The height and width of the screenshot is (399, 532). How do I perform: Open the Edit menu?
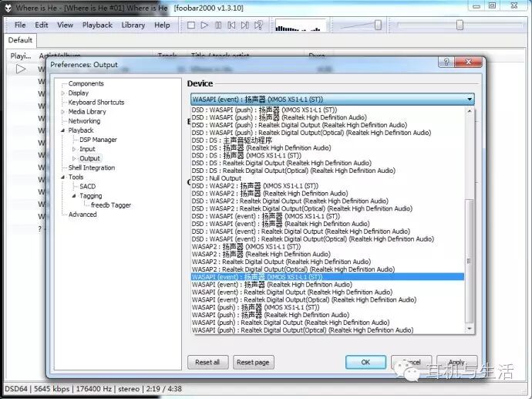point(42,25)
